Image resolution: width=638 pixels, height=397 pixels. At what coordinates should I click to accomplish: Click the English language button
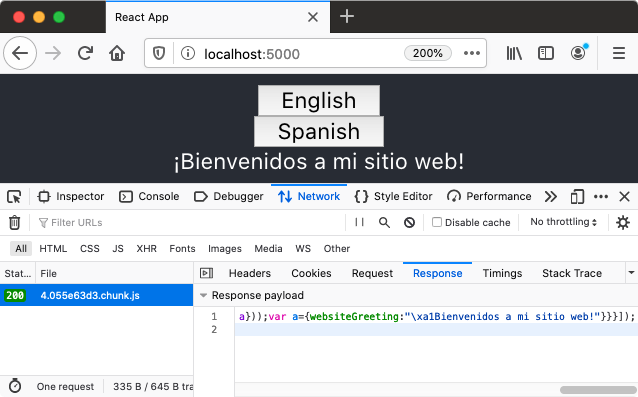319,100
